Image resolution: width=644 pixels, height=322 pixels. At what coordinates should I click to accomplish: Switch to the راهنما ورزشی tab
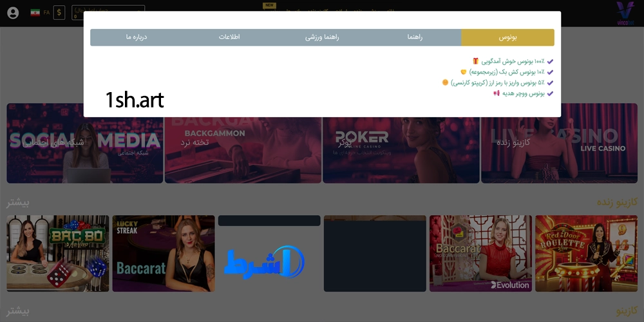click(x=322, y=37)
